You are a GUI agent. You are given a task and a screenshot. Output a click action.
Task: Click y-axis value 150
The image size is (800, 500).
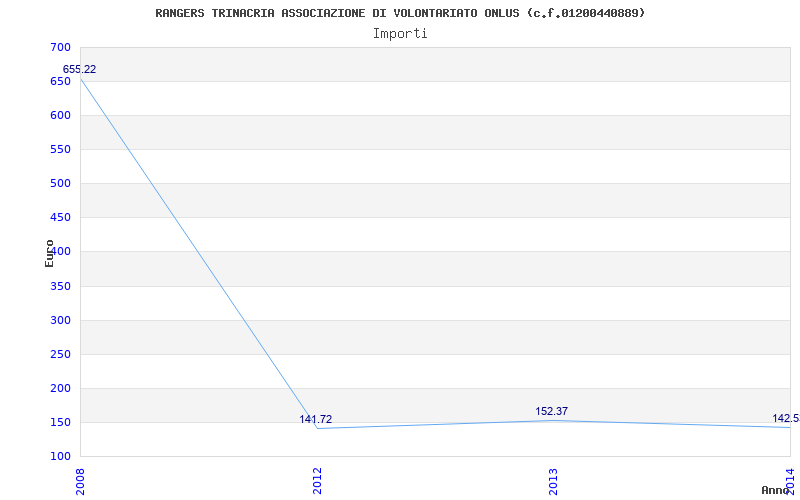(x=60, y=422)
